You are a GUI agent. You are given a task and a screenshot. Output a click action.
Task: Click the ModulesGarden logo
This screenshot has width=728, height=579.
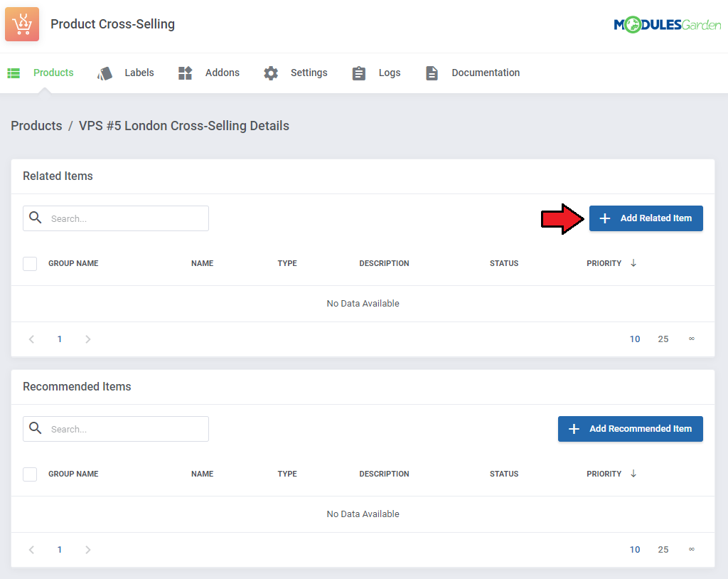(x=667, y=24)
